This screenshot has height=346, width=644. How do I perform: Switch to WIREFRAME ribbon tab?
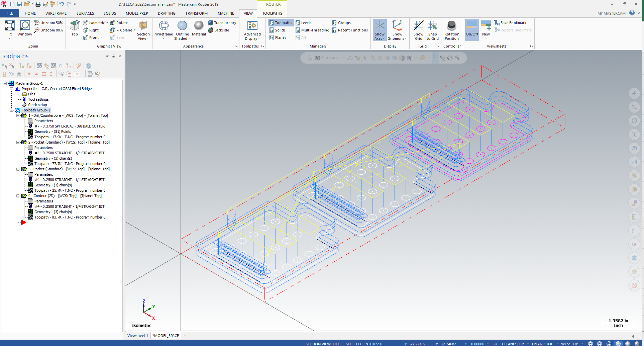click(56, 13)
